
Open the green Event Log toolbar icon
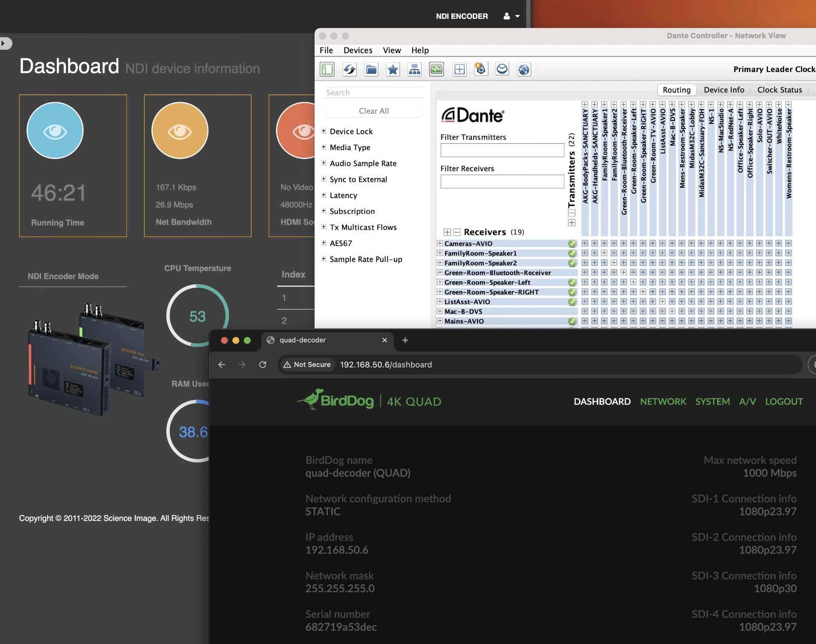(x=436, y=69)
